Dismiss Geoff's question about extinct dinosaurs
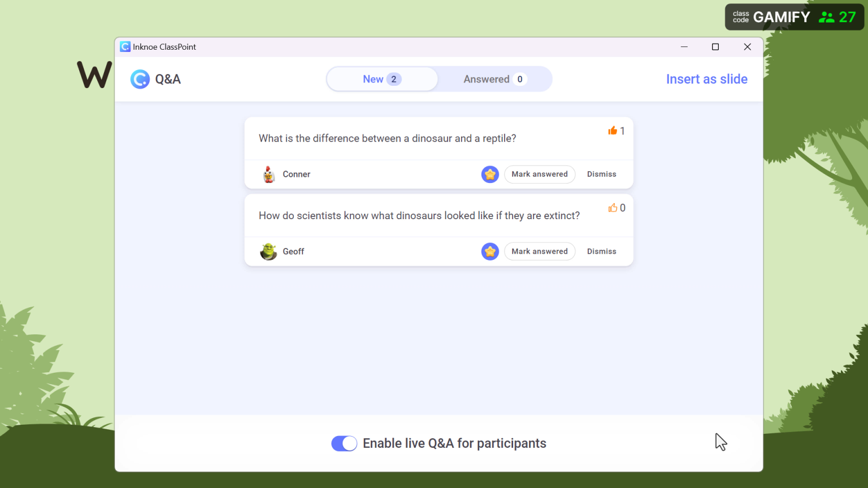The width and height of the screenshot is (868, 488). click(601, 251)
